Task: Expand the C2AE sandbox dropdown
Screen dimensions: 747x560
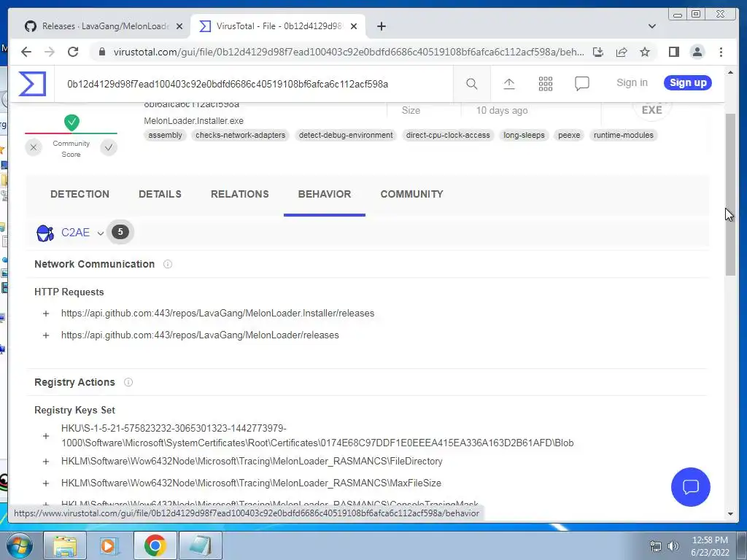Action: pos(100,233)
